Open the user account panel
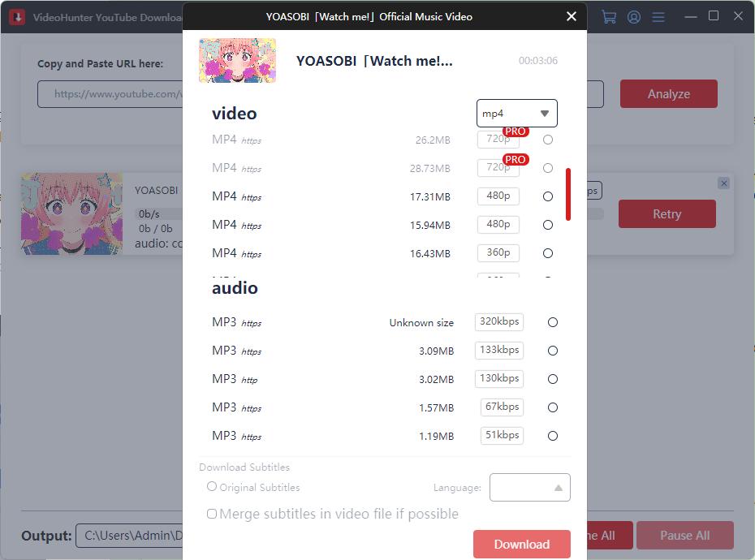This screenshot has height=560, width=755. 632,15
